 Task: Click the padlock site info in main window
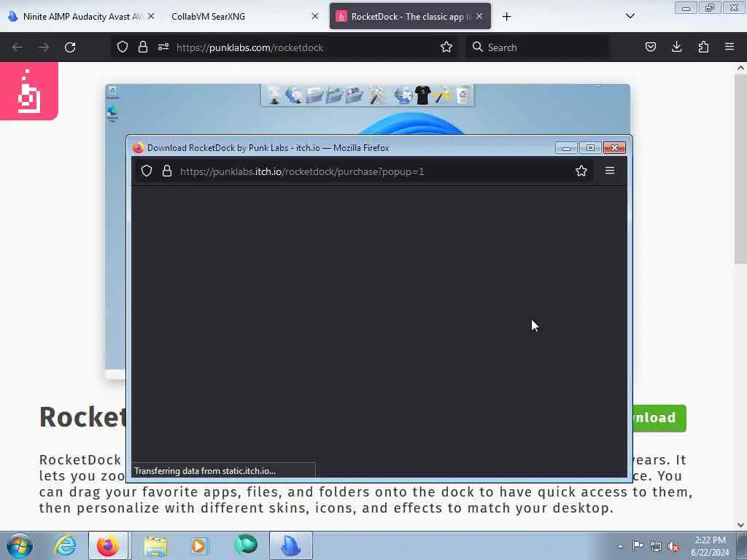click(142, 47)
